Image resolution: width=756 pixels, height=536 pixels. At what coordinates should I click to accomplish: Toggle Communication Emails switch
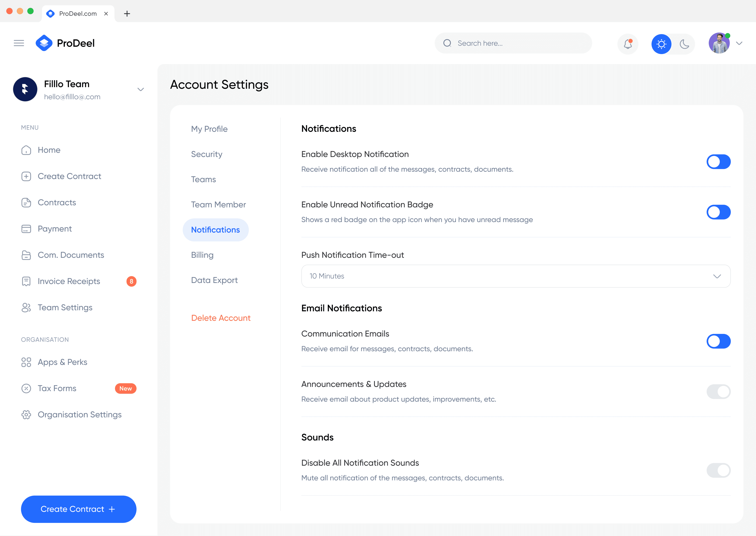[718, 341]
